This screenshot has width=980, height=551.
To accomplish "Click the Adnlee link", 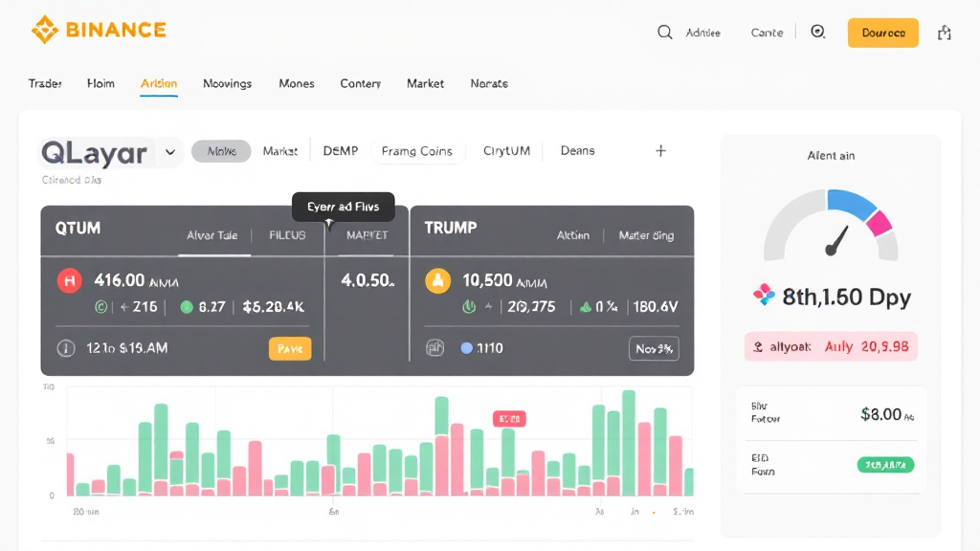I will pyautogui.click(x=703, y=33).
